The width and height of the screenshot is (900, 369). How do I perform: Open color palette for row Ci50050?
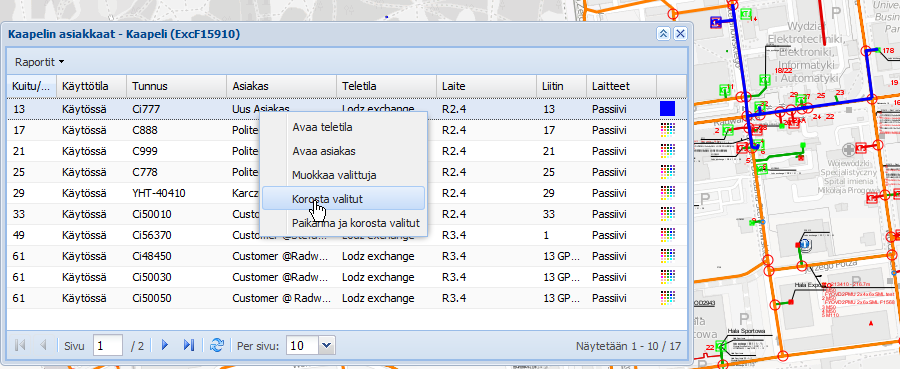[x=668, y=298]
